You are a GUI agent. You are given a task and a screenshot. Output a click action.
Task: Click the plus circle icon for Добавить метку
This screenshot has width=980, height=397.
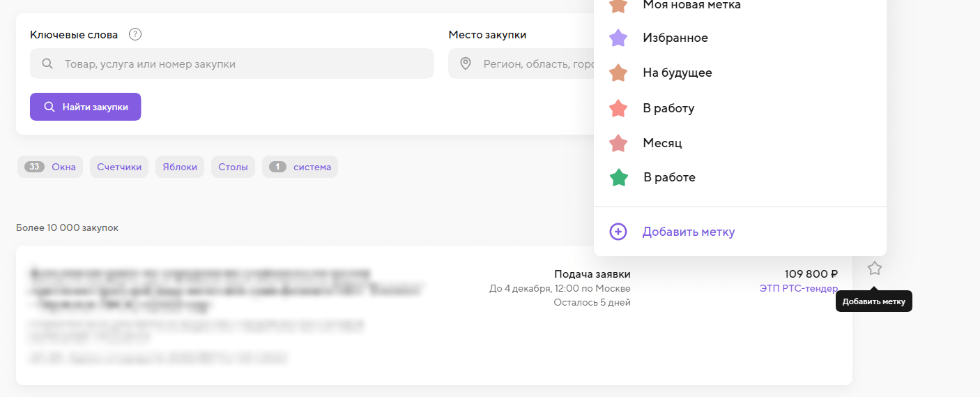click(x=618, y=232)
